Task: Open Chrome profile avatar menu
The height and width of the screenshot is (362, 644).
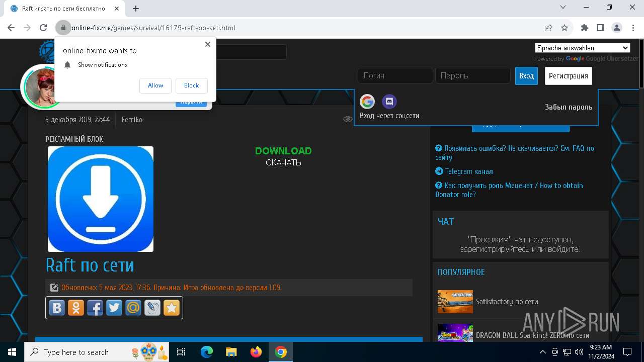Action: (617, 28)
